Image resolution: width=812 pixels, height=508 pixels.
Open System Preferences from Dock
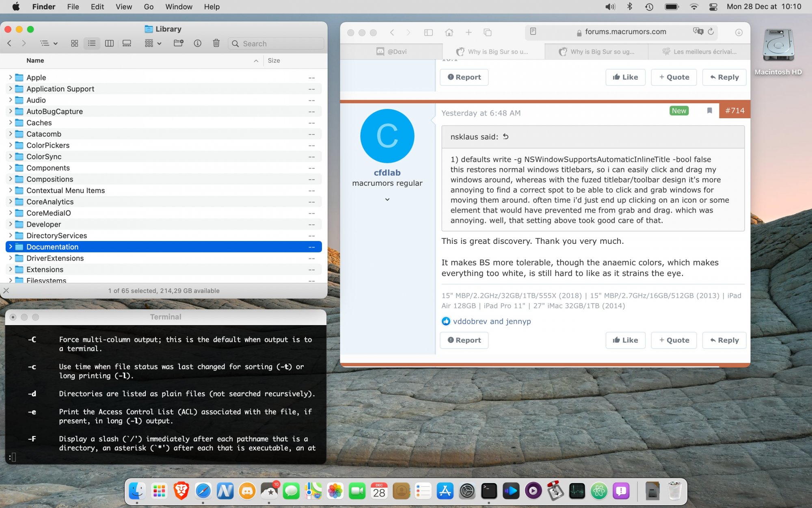(466, 491)
